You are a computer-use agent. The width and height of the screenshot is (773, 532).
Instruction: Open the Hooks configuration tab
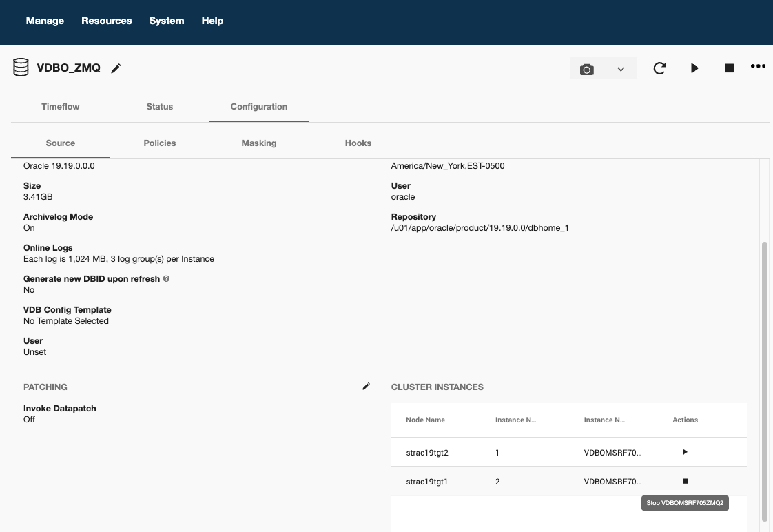(x=358, y=143)
